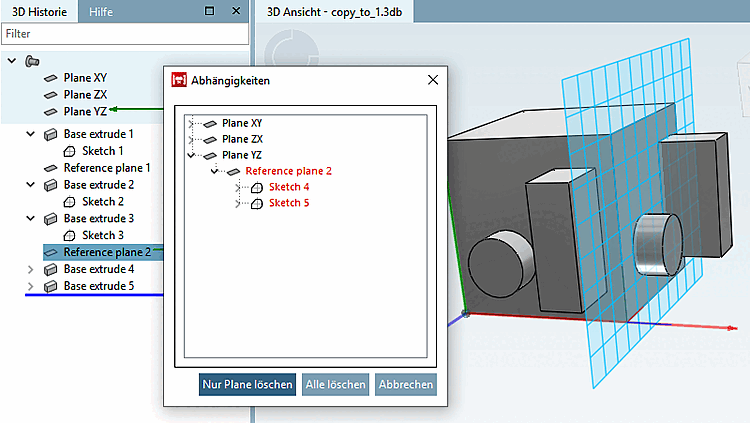This screenshot has height=423, width=750.
Task: Select Base extrude 1 label
Action: point(99,134)
